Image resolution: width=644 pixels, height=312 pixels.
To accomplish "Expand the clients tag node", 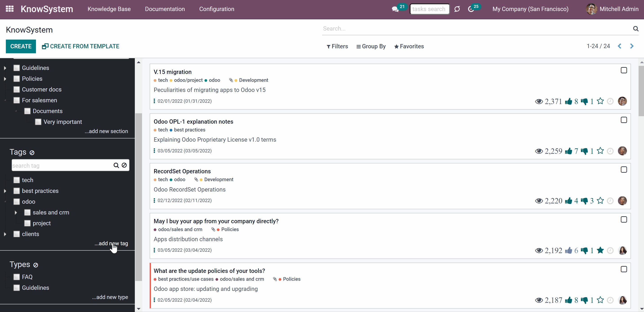I will pos(5,234).
